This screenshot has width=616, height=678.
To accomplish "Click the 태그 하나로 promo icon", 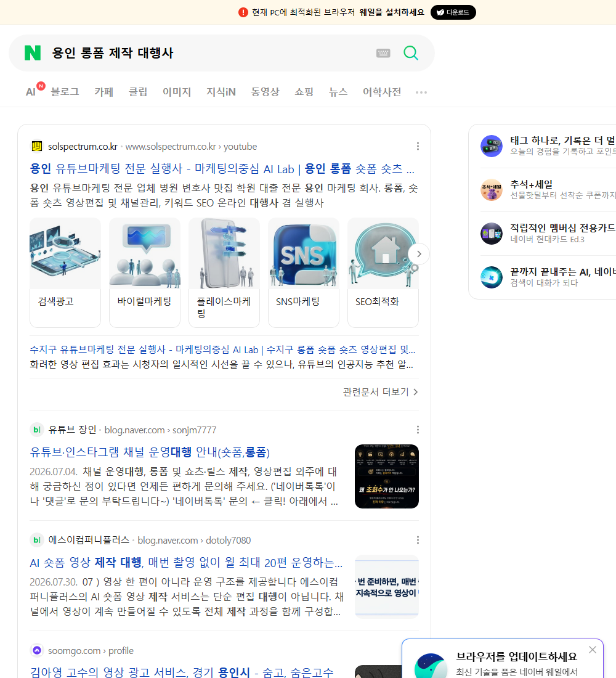I will [492, 145].
